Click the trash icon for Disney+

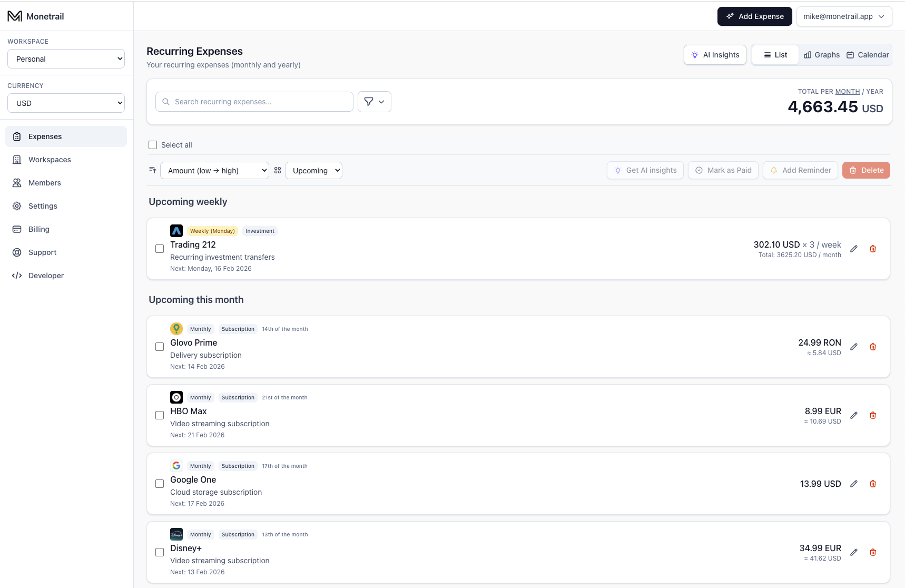coord(873,552)
